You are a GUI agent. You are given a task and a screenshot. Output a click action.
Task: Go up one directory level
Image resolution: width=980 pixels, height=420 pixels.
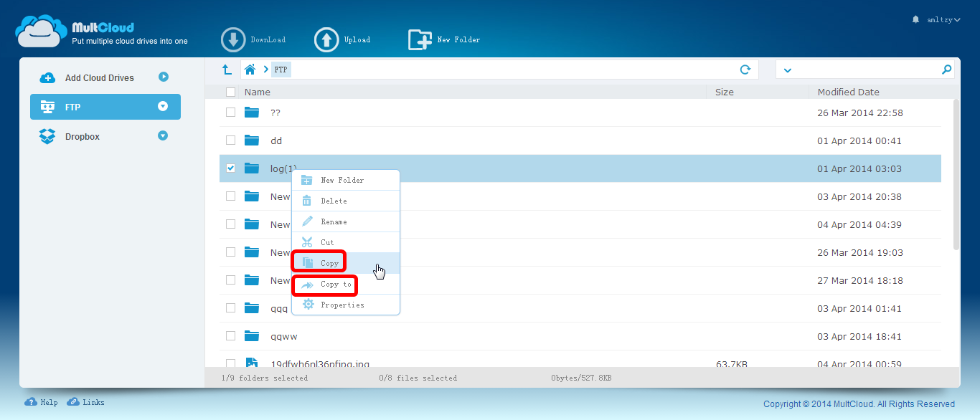tap(227, 70)
